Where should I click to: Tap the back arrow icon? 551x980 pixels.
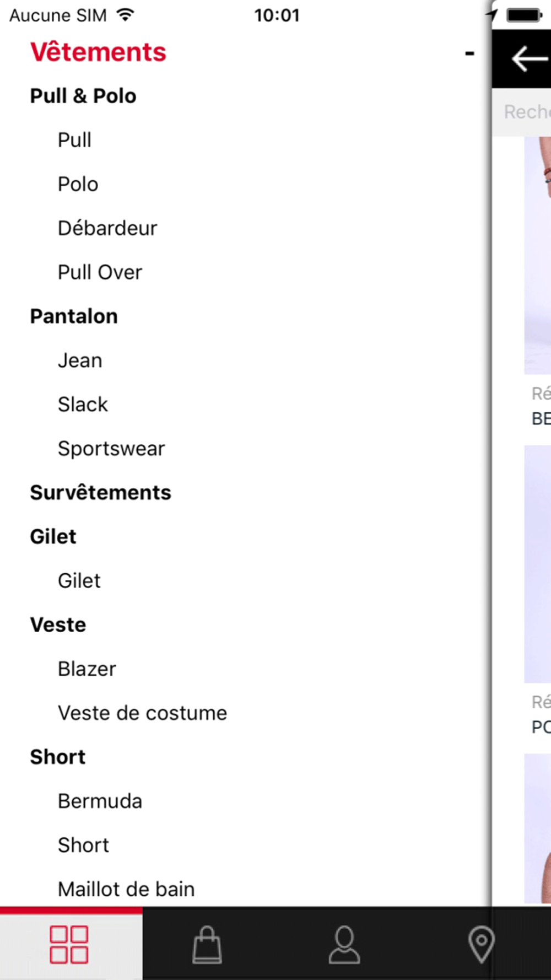tap(530, 59)
